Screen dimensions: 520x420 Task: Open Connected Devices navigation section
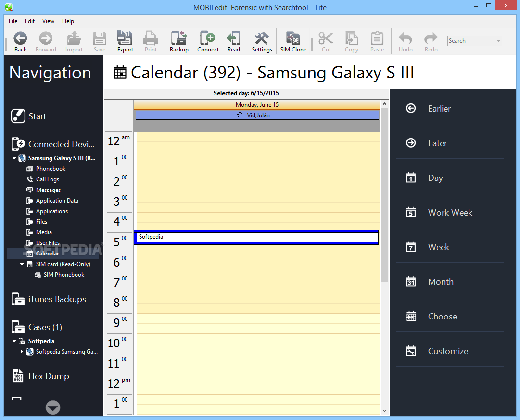click(53, 144)
